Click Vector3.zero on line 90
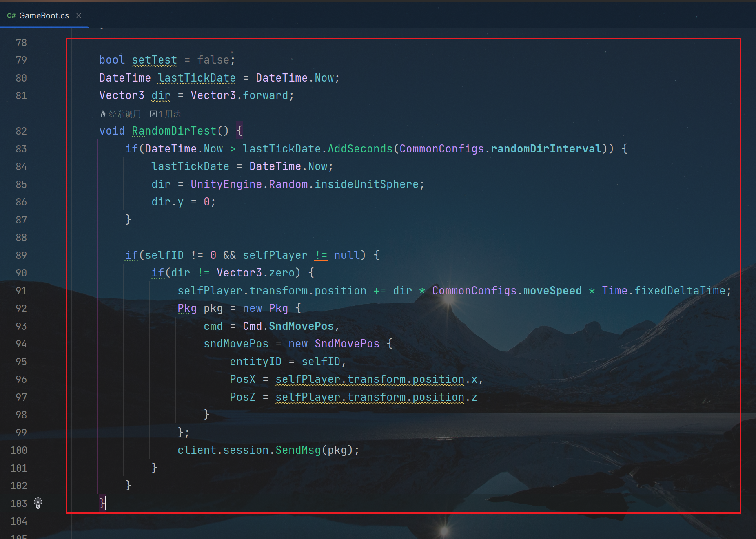The width and height of the screenshot is (756, 539). [255, 273]
